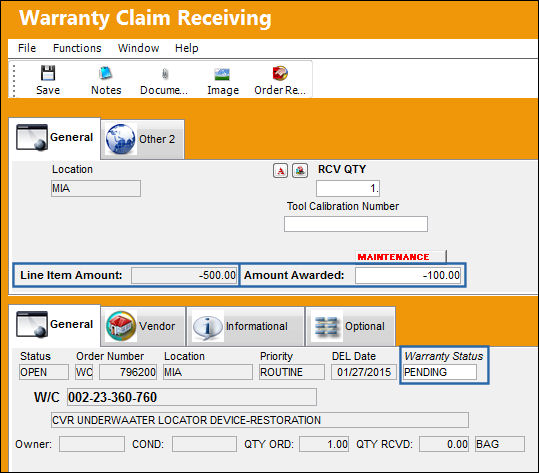Viewport: 539px width, 473px height.
Task: Open the Notes toolbar icon
Action: point(106,73)
